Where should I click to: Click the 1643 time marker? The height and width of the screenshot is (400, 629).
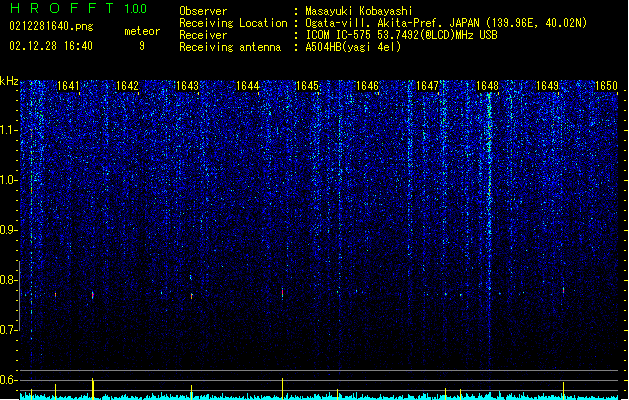187,86
